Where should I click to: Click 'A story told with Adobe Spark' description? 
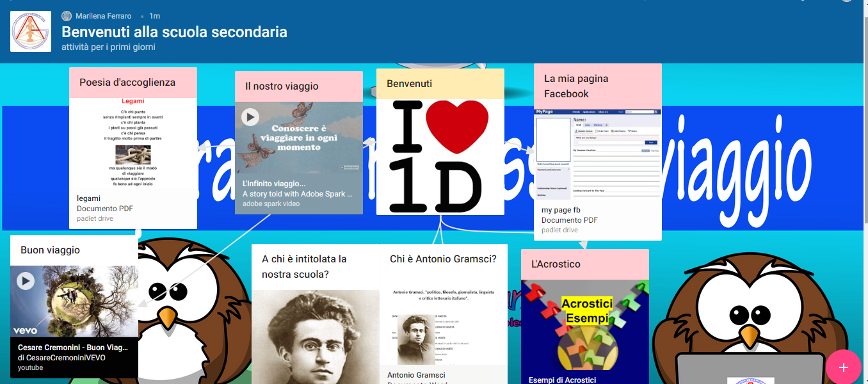pyautogui.click(x=298, y=194)
